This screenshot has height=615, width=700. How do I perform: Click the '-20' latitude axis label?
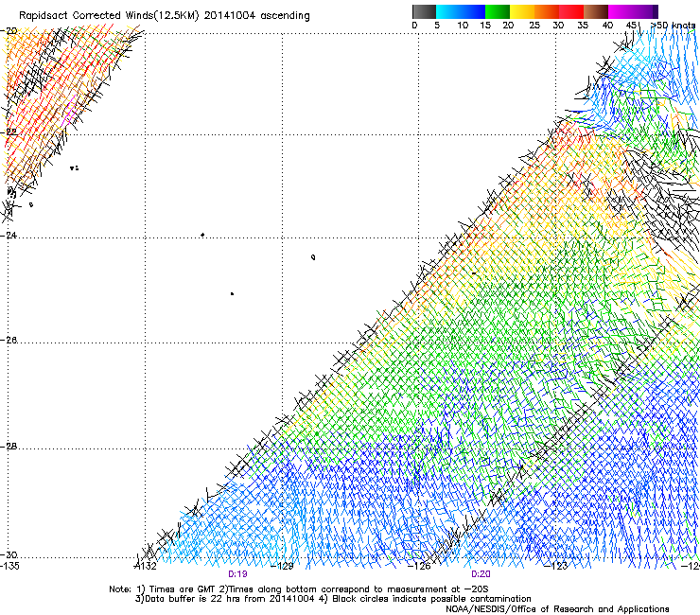tap(9, 31)
